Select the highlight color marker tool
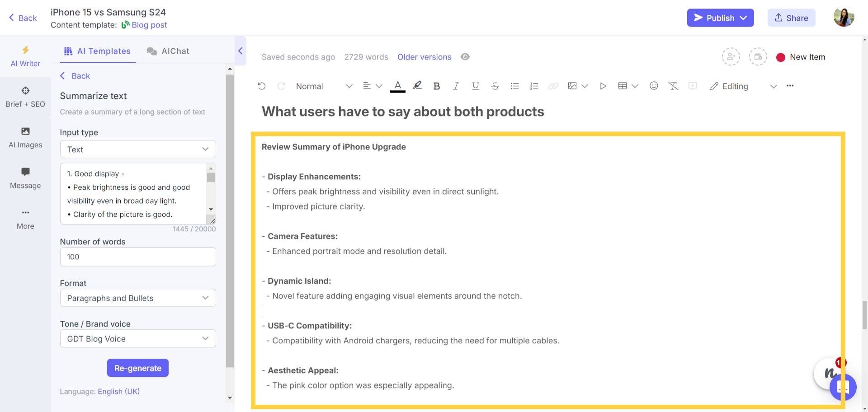This screenshot has height=412, width=868. [417, 85]
